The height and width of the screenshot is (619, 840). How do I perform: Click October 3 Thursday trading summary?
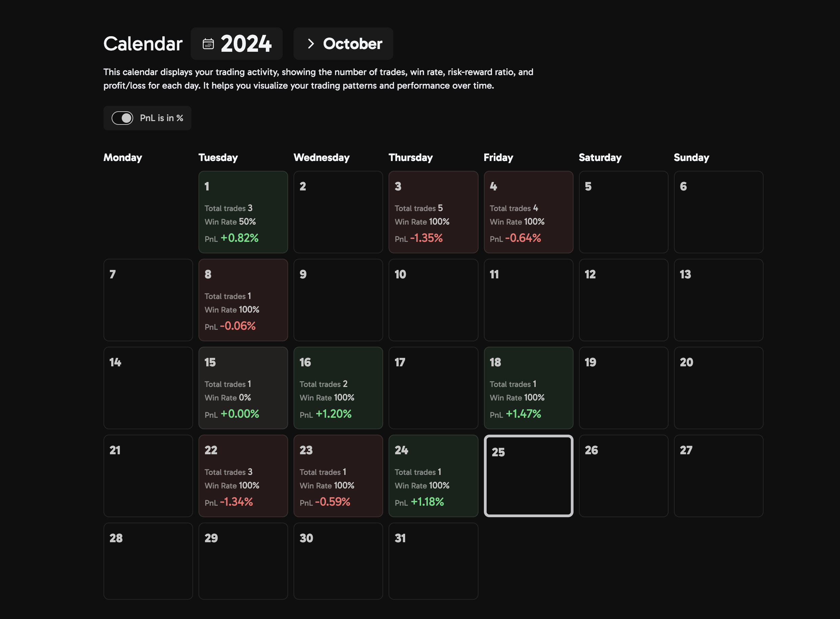pyautogui.click(x=433, y=211)
